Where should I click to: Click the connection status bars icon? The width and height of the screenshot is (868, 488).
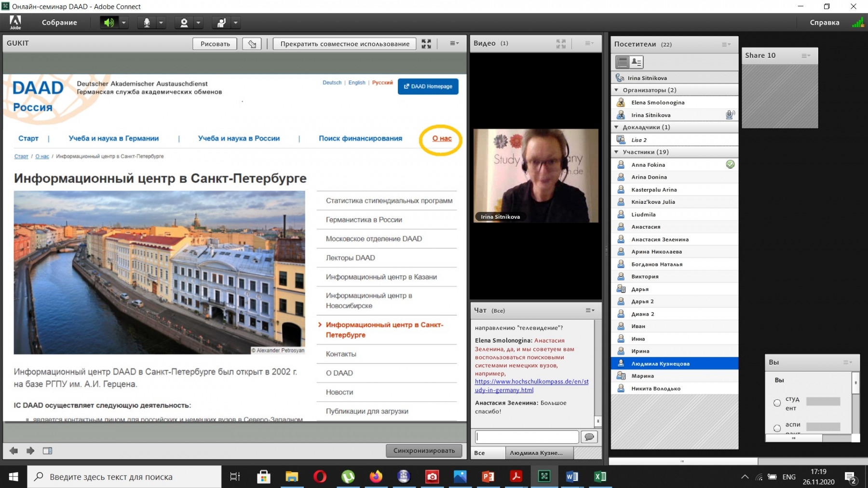point(857,22)
